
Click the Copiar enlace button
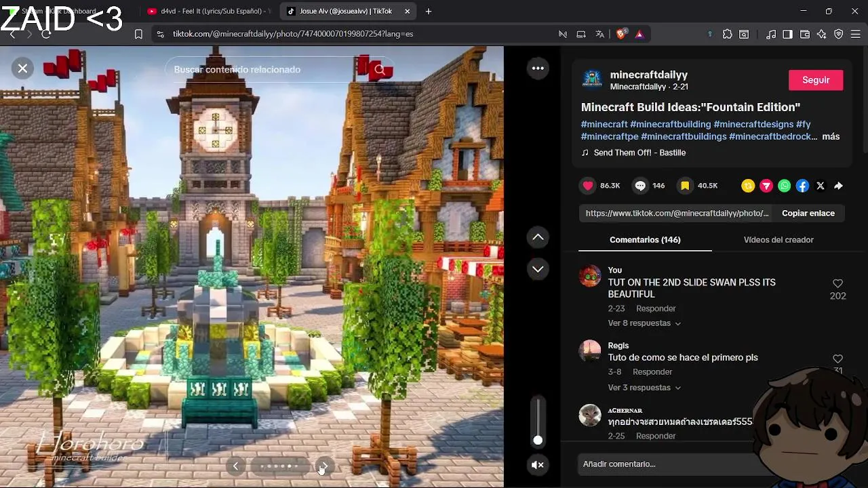(808, 213)
